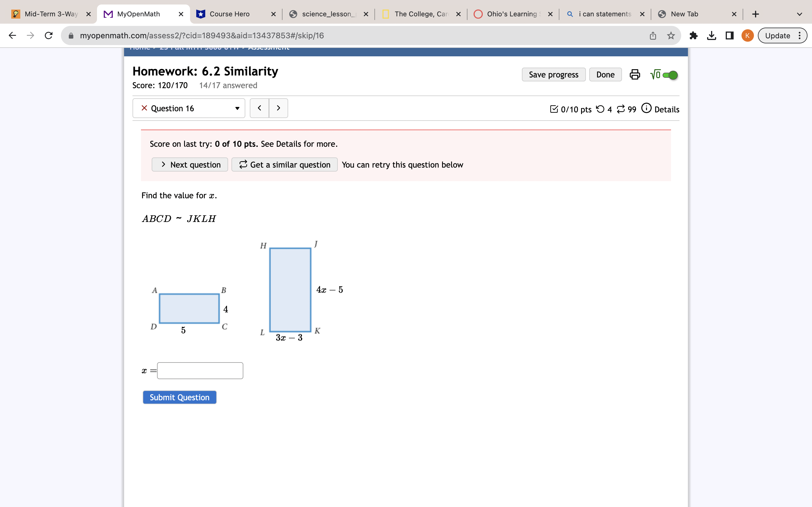Click inside the x answer field
The width and height of the screenshot is (812, 507).
point(200,370)
